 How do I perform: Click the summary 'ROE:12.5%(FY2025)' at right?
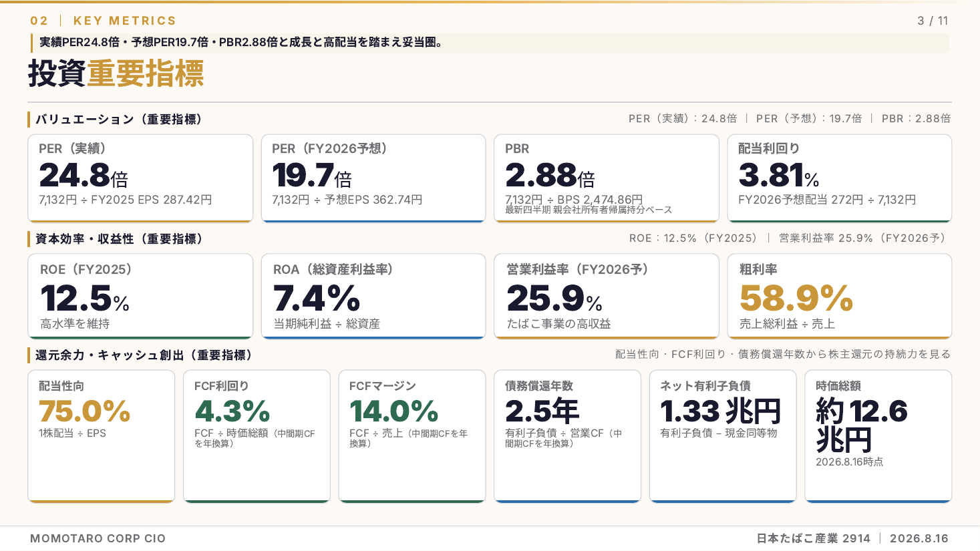point(693,238)
